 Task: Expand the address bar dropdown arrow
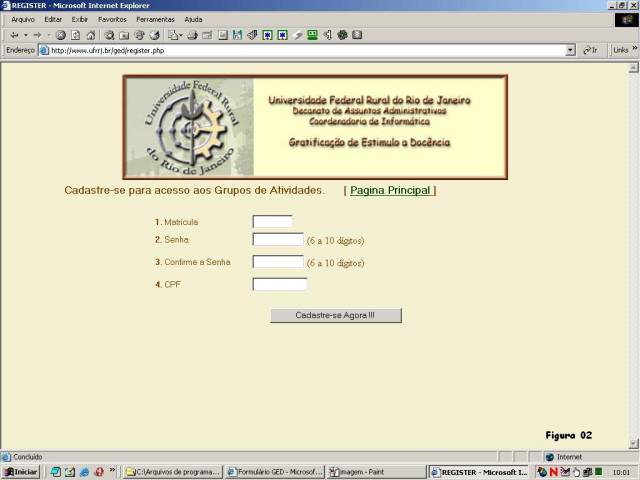coord(571,51)
